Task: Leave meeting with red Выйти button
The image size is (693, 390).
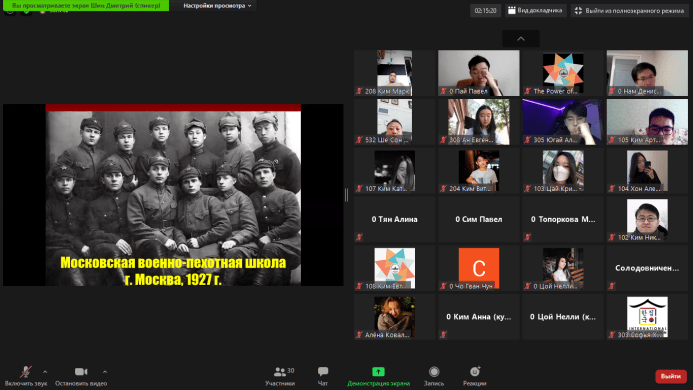Action: click(670, 376)
